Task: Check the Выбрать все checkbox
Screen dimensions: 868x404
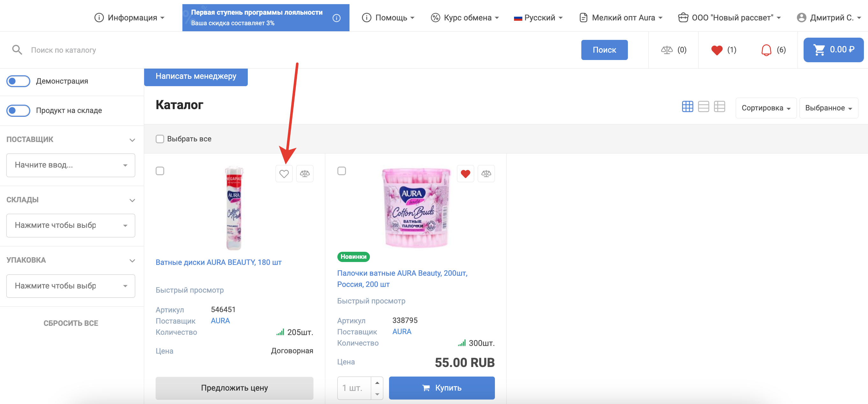Action: tap(160, 139)
